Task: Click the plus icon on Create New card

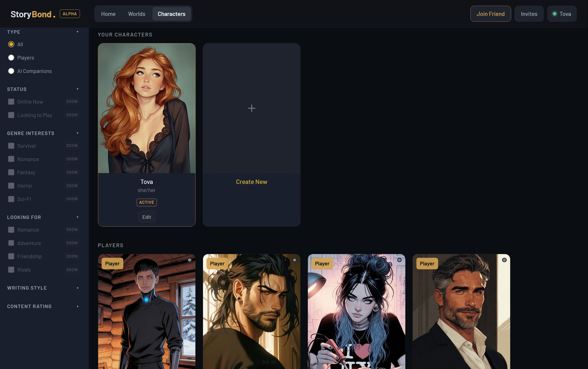Action: 252,108
